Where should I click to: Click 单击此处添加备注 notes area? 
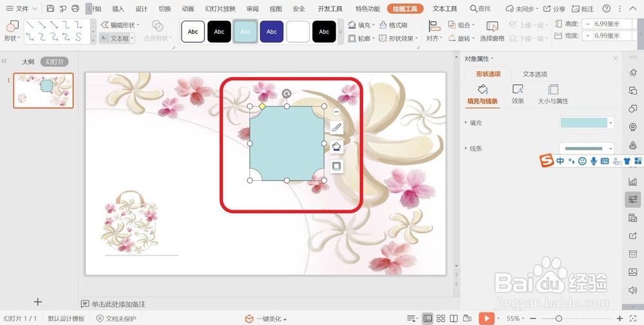pyautogui.click(x=118, y=304)
